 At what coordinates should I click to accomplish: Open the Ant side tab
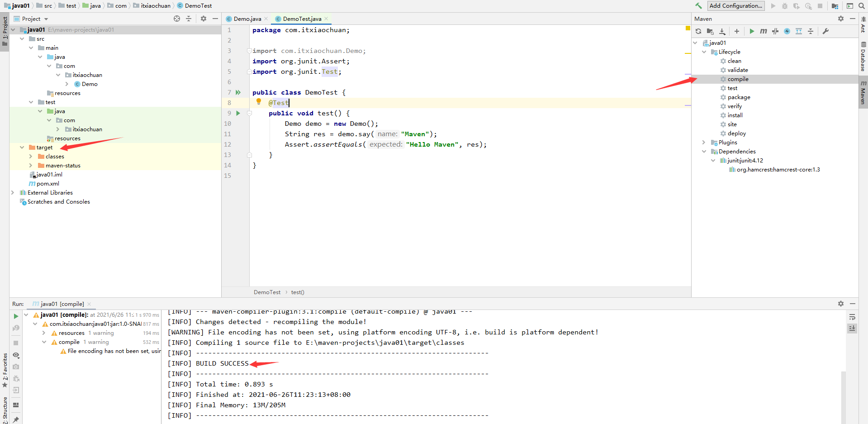[x=863, y=25]
